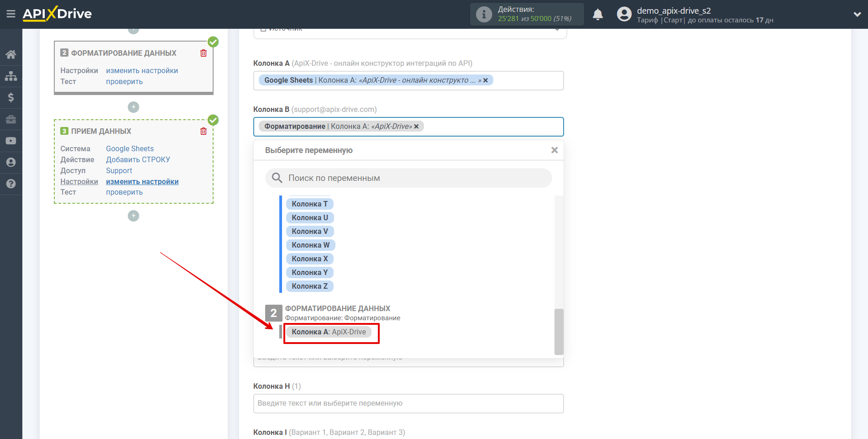Open the notifications bell

(598, 15)
